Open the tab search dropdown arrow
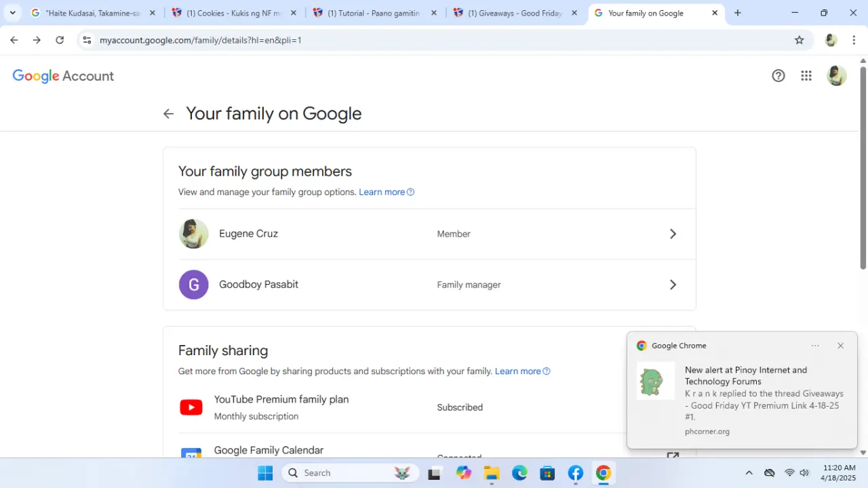Image resolution: width=868 pixels, height=488 pixels. 12,13
